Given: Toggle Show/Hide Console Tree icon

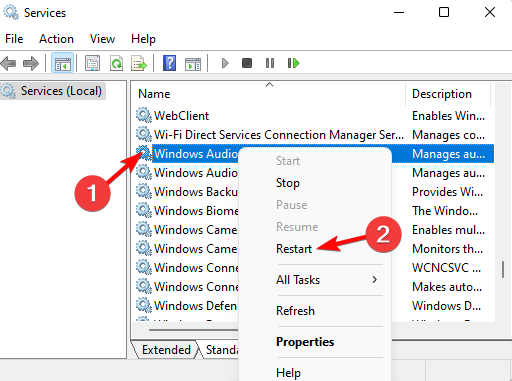Looking at the screenshot, I should 62,63.
